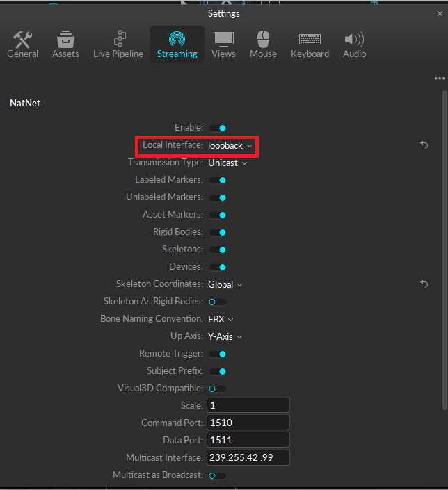The image size is (448, 490).
Task: Toggle the Remote Trigger switch
Action: [218, 354]
